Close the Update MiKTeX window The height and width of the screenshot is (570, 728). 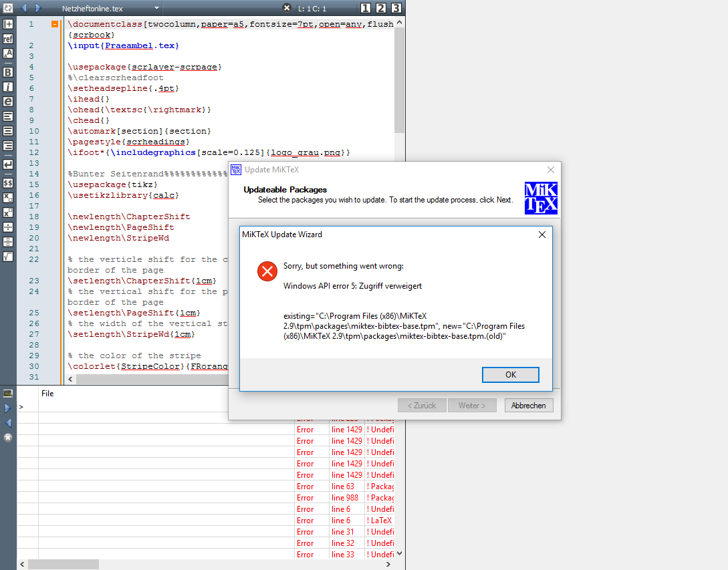click(x=551, y=170)
